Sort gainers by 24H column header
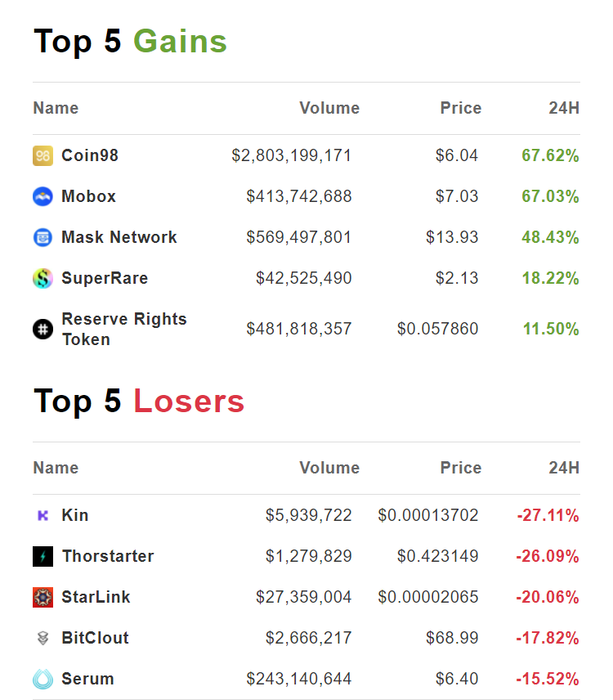The image size is (613, 700). pos(564,108)
